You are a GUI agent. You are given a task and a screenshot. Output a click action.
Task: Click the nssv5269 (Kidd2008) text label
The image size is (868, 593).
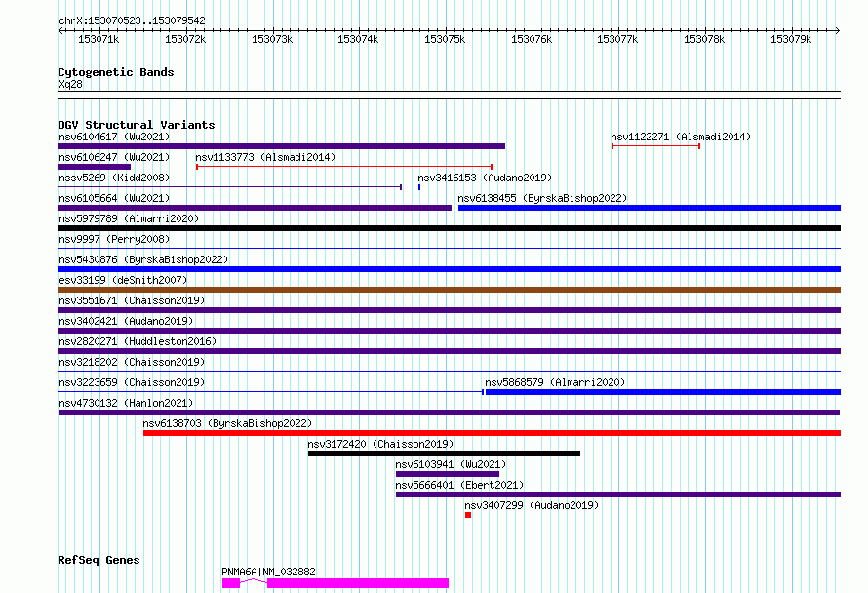click(114, 178)
